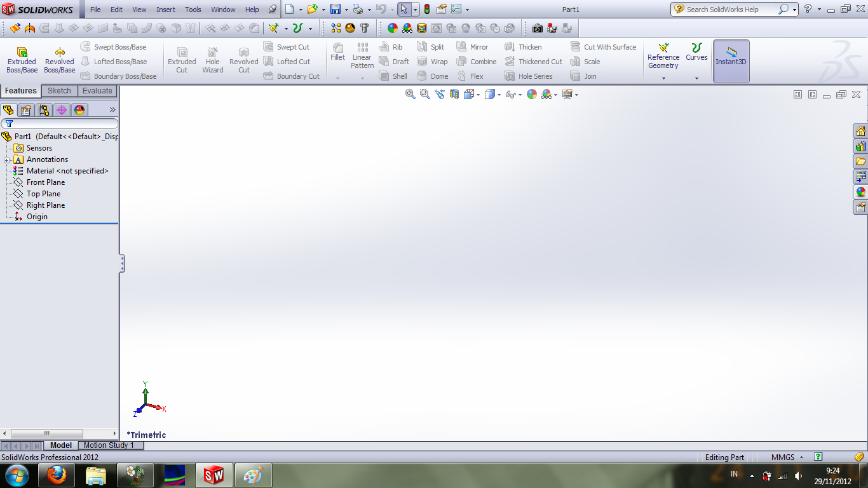Image resolution: width=868 pixels, height=488 pixels.
Task: Open the Insert menu
Action: click(x=165, y=9)
